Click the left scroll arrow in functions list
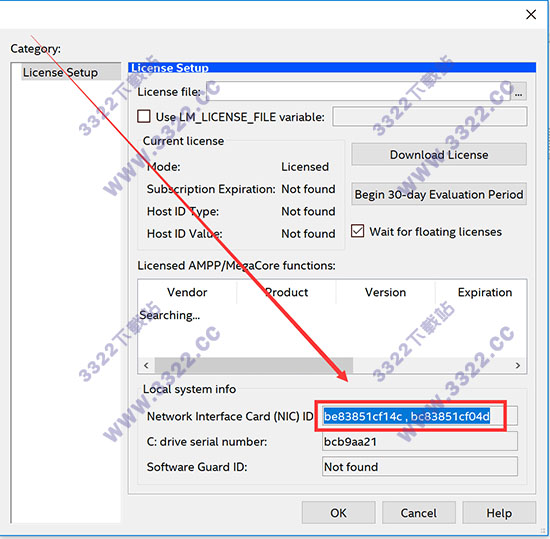550x539 pixels. click(x=146, y=365)
